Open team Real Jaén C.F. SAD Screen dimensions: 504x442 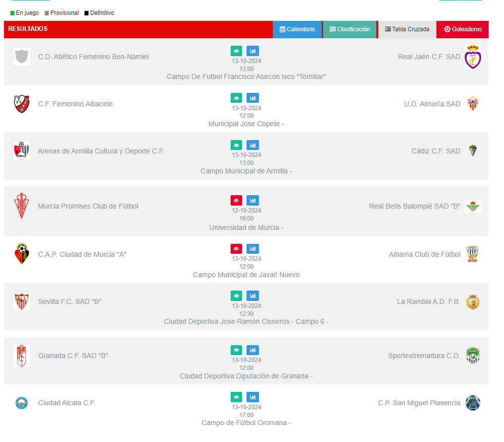[x=429, y=57]
